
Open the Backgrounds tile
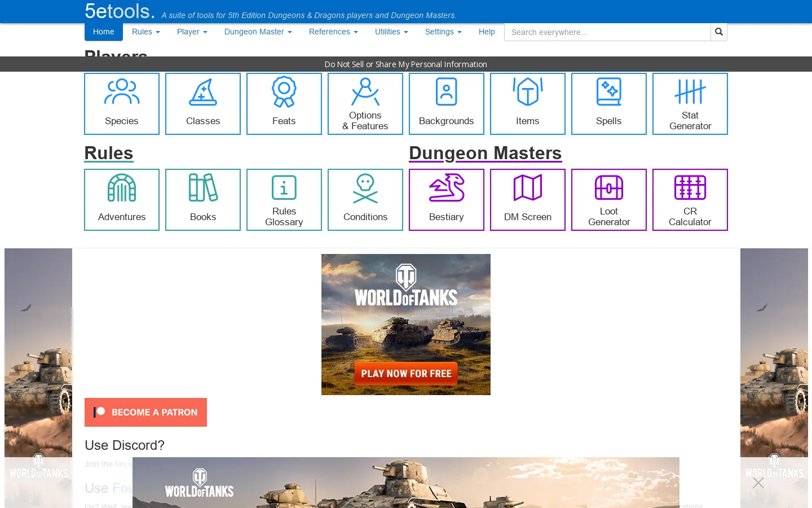pyautogui.click(x=447, y=104)
